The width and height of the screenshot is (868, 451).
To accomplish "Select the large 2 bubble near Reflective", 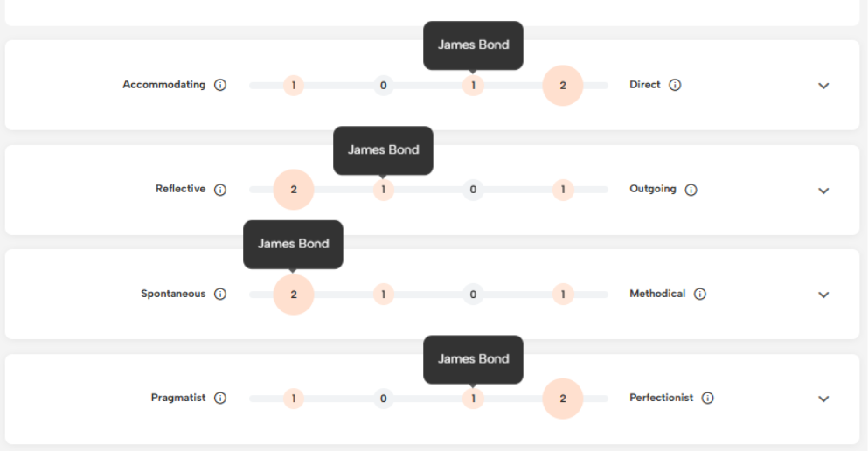I will coord(294,190).
